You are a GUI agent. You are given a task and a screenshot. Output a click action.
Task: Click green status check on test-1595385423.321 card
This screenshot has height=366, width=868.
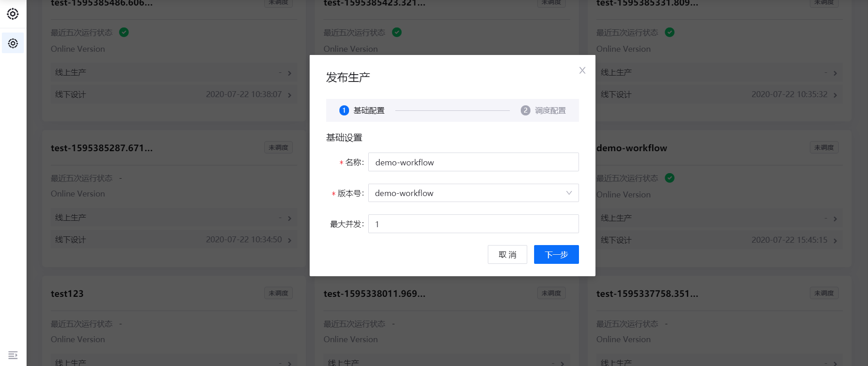(x=397, y=32)
